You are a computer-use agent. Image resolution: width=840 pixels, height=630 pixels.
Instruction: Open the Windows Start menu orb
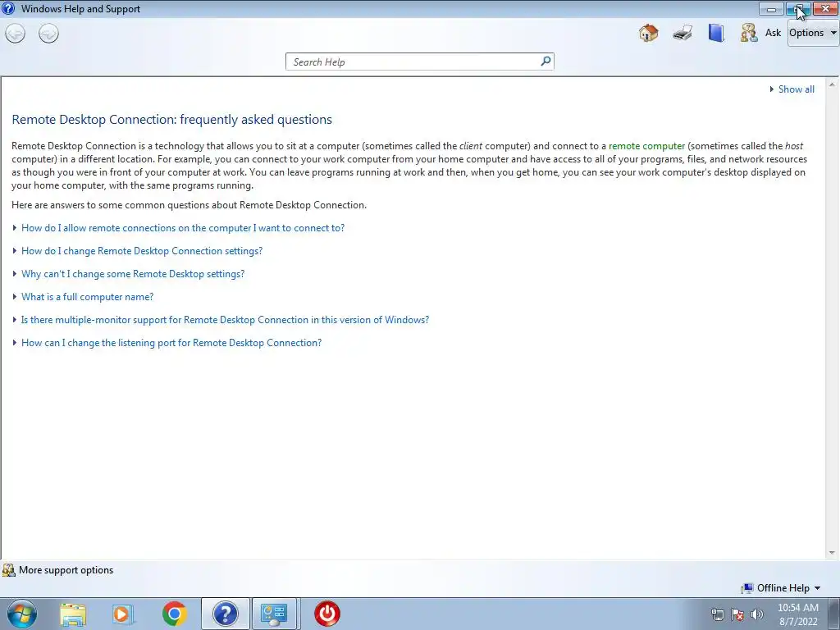(x=22, y=614)
